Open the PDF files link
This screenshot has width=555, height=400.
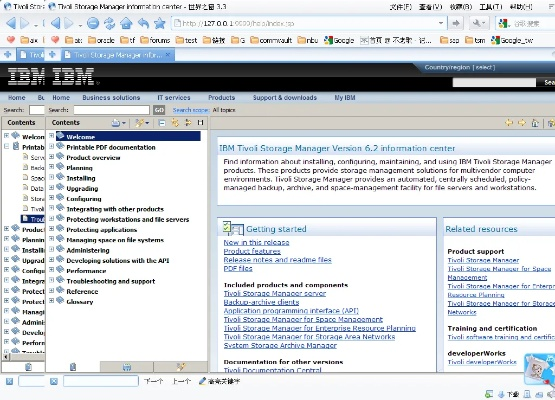pos(238,268)
